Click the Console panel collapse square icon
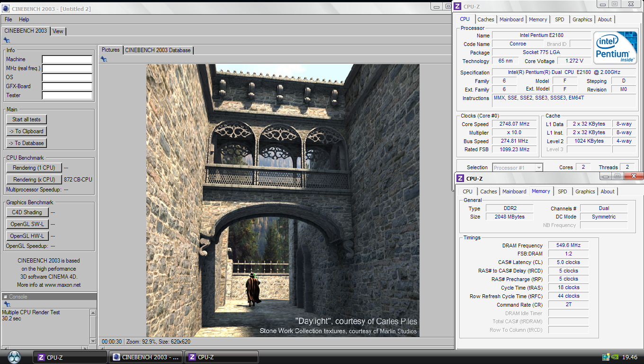644x364 pixels. [x=5, y=297]
